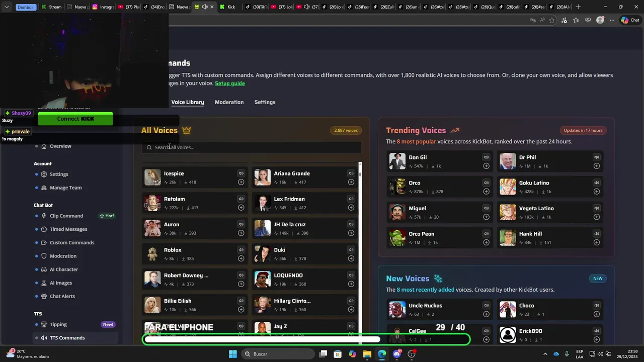Play the Roblox voice sample
This screenshot has width=644, height=362.
[x=241, y=250]
